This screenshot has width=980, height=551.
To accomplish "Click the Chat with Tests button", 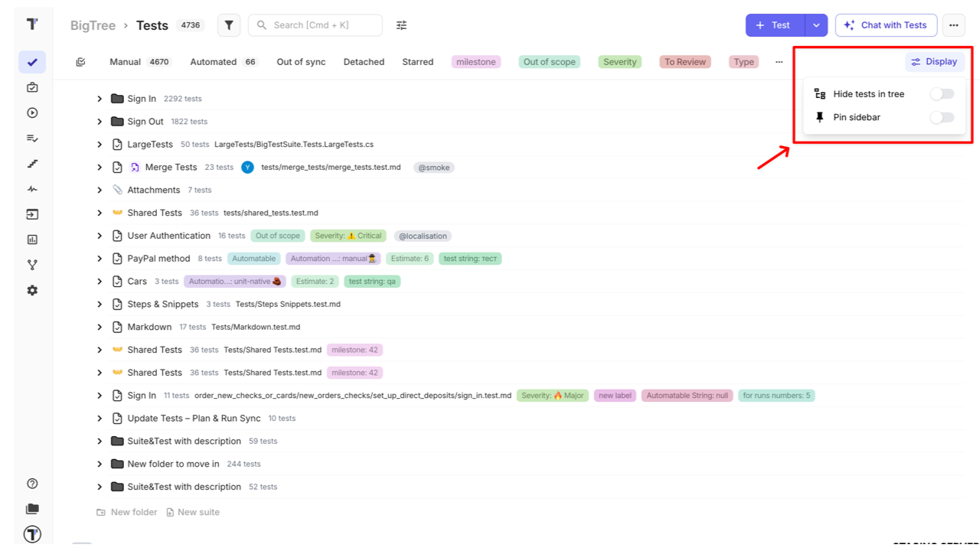I will (885, 25).
